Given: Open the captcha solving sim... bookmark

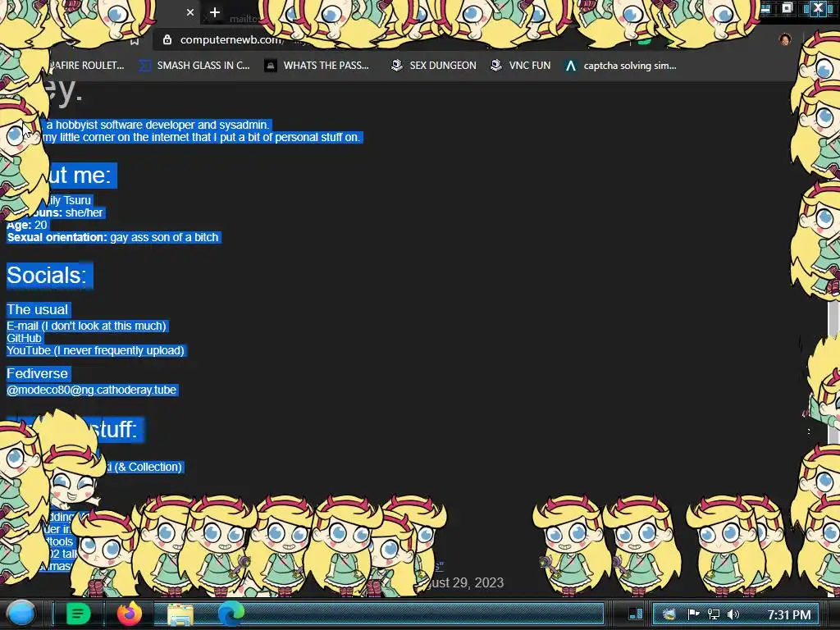Looking at the screenshot, I should point(620,66).
